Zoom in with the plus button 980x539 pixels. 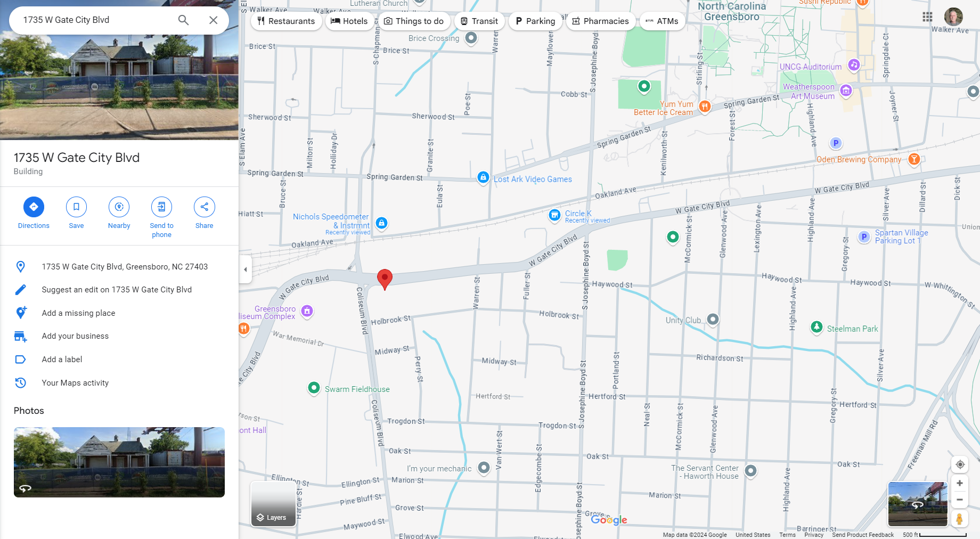960,483
